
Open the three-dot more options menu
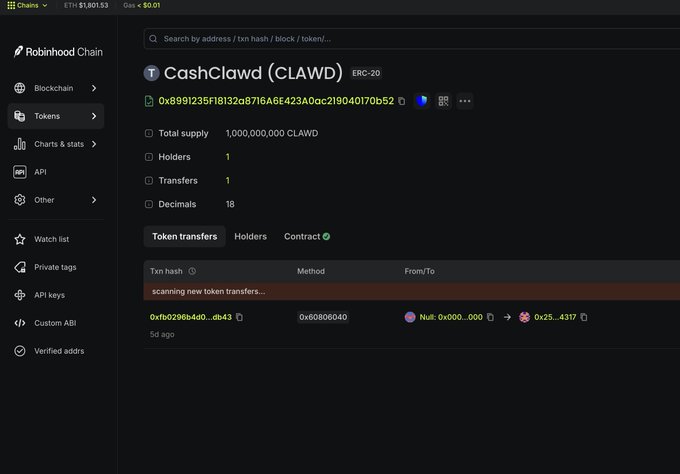pyautogui.click(x=465, y=101)
